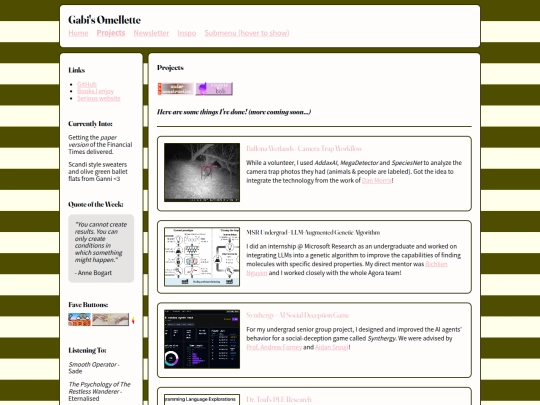Screen dimensions: 540x405
Task: Follow the Dan Morris link
Action: 376,180
